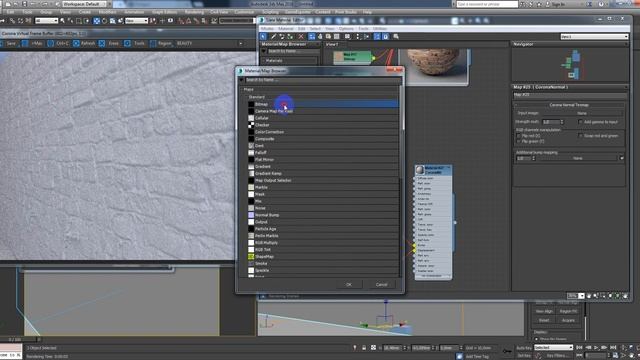640x360 pixels.
Task: Toggle Flip red (X) checkbox
Action: coord(519,136)
